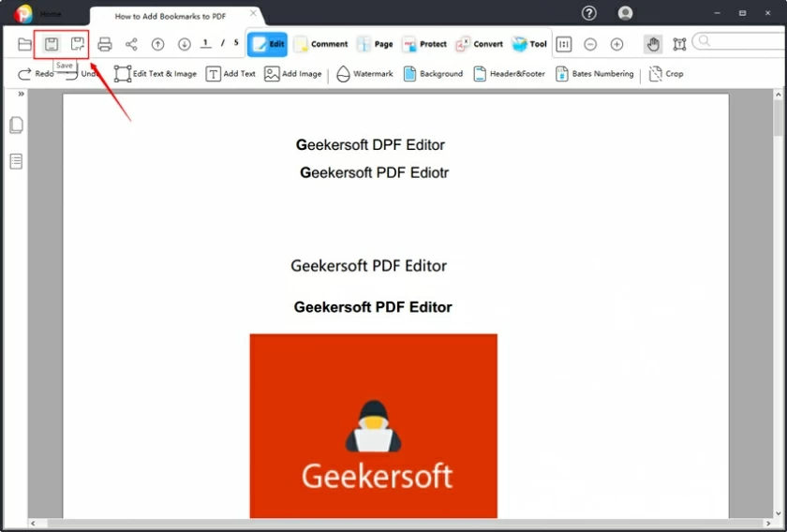Open the Edit tab
Image resolution: width=787 pixels, height=532 pixels.
tap(267, 44)
